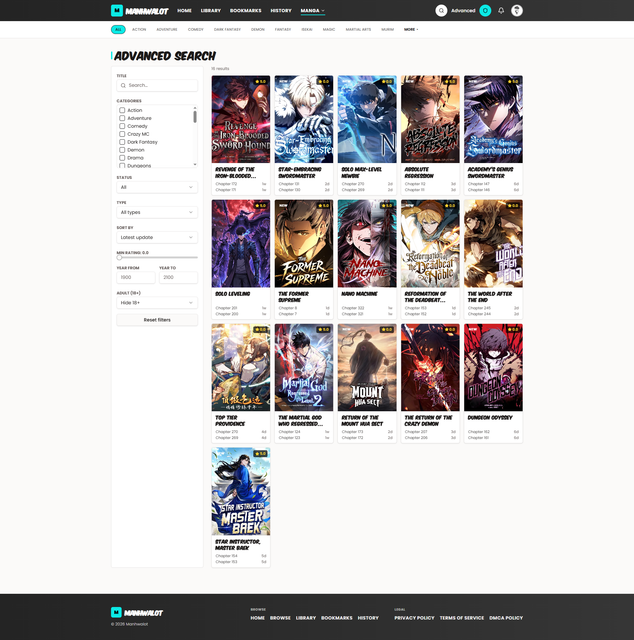Select the Action genre tab

(139, 29)
